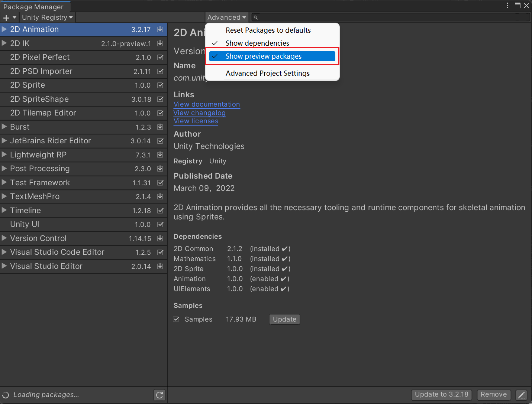Click the edit package pencil icon
Image resolution: width=532 pixels, height=404 pixels.
coord(522,395)
